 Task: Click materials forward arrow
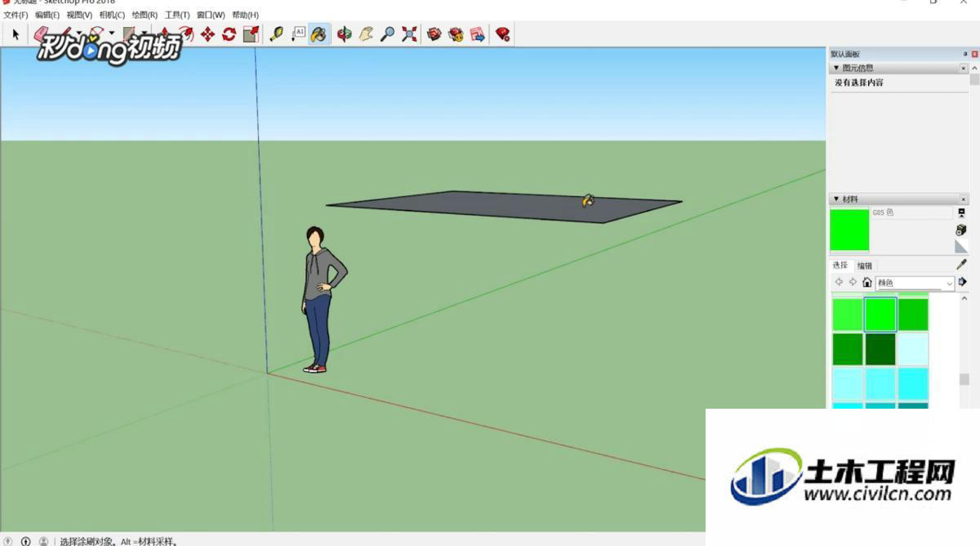pos(853,282)
